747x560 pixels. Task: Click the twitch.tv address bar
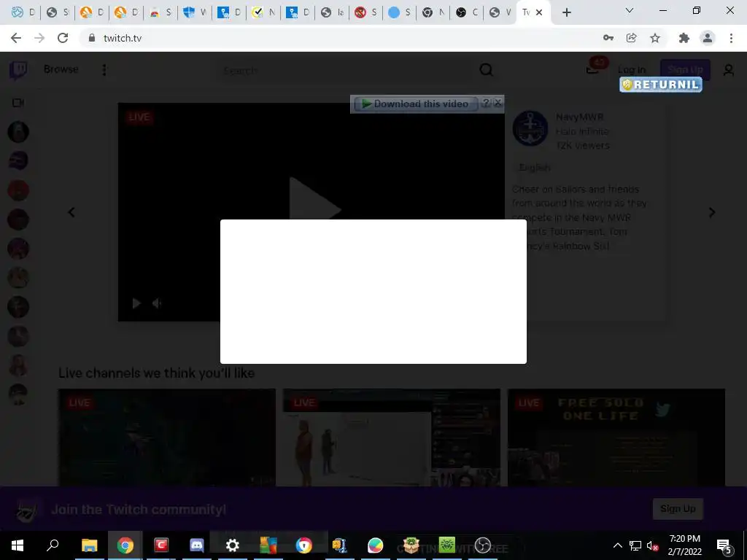click(123, 38)
